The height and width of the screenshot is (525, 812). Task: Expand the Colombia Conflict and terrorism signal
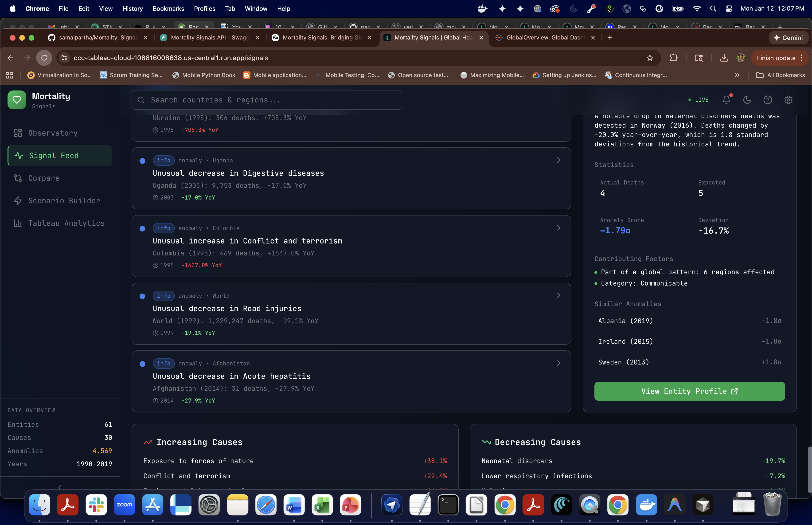[x=558, y=228]
